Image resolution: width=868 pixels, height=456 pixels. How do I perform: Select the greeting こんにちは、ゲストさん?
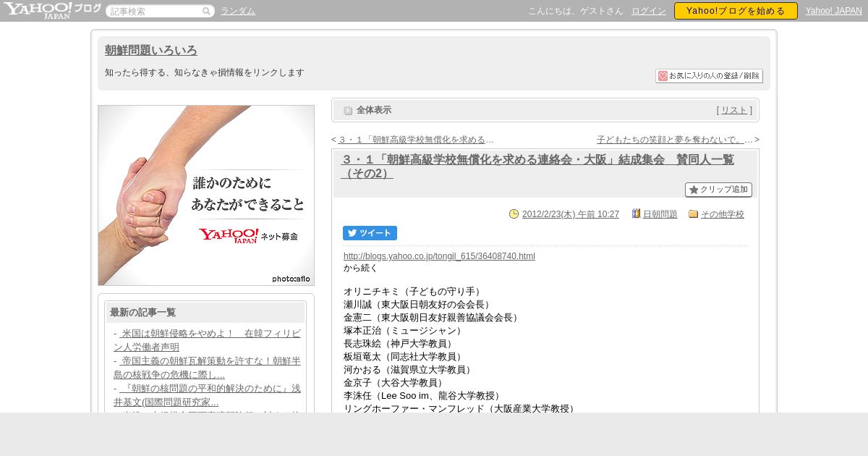point(576,11)
